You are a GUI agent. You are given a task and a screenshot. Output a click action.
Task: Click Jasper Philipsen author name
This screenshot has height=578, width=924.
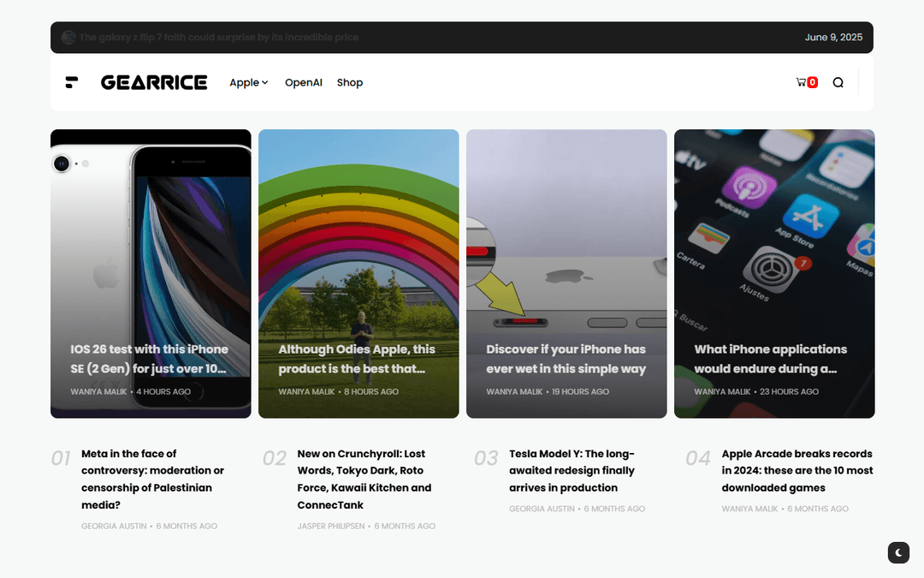coord(330,526)
